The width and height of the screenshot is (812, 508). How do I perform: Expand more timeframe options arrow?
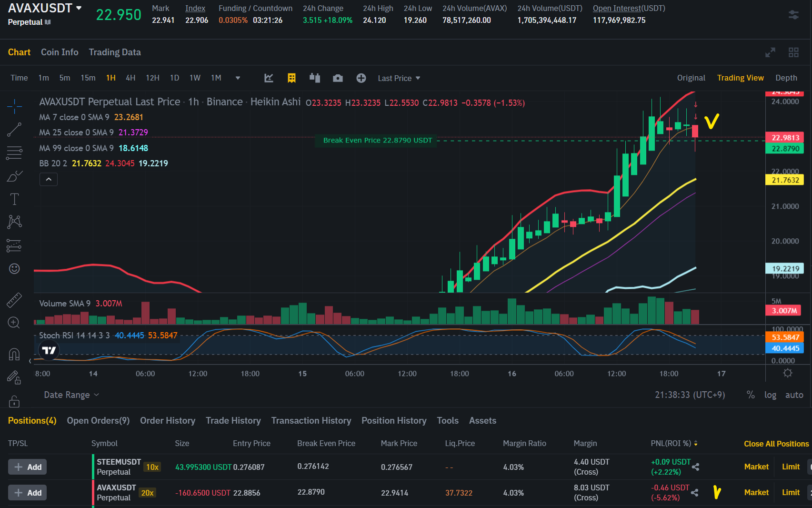click(x=238, y=78)
